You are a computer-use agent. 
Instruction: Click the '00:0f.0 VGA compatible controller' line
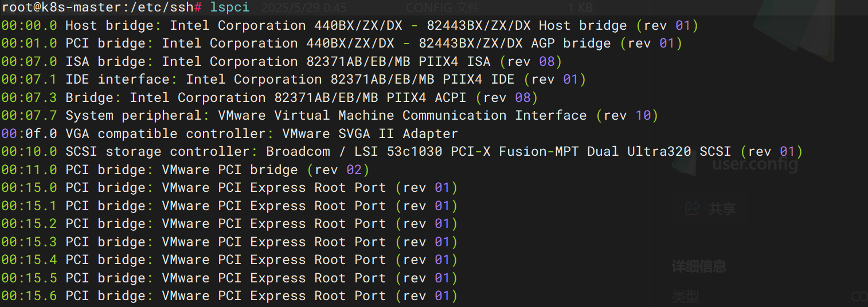pos(230,133)
